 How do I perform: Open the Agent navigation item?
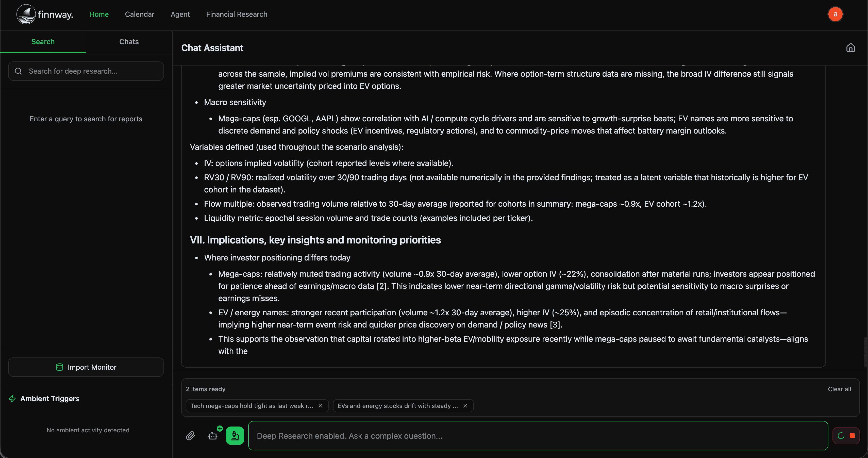click(x=180, y=14)
